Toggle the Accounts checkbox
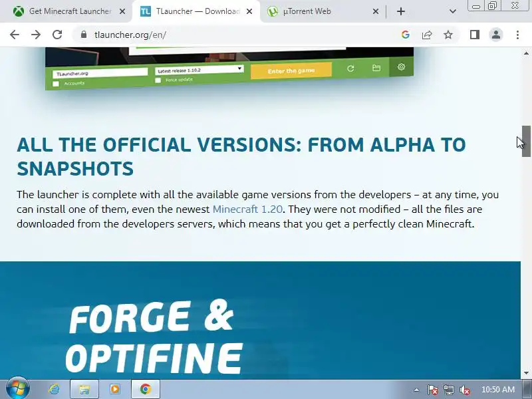This screenshot has width=532, height=399. 56,84
